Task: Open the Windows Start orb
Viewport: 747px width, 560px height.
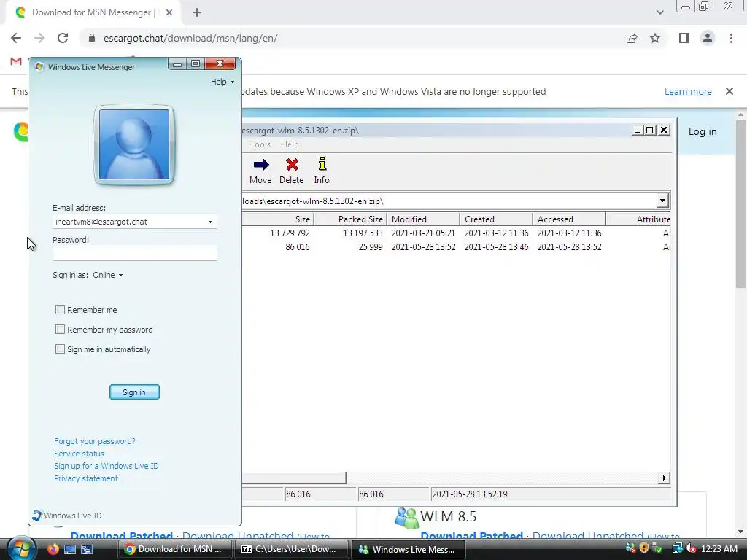Action: point(21,548)
